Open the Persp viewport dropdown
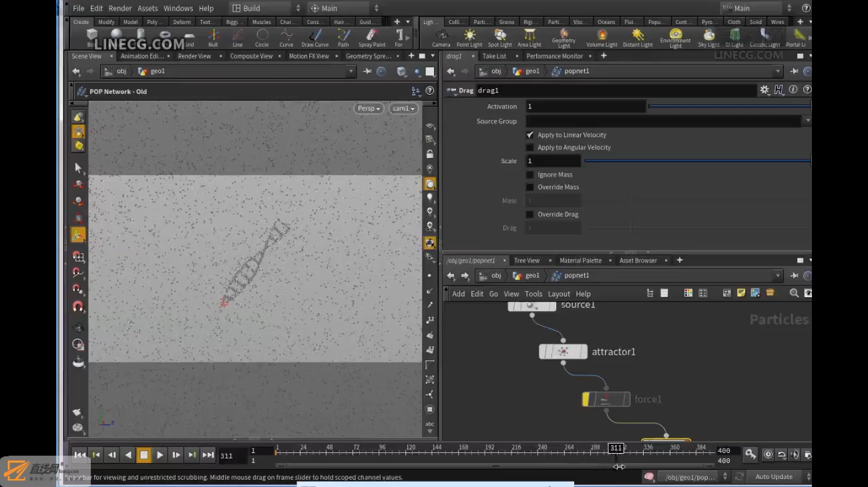Screen dimensions: 868x487 (369, 108)
